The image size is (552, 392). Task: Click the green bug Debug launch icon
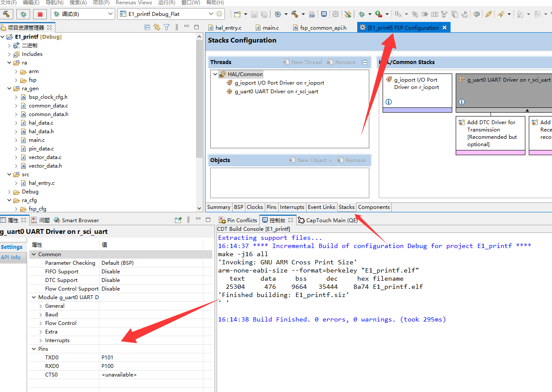(x=23, y=14)
